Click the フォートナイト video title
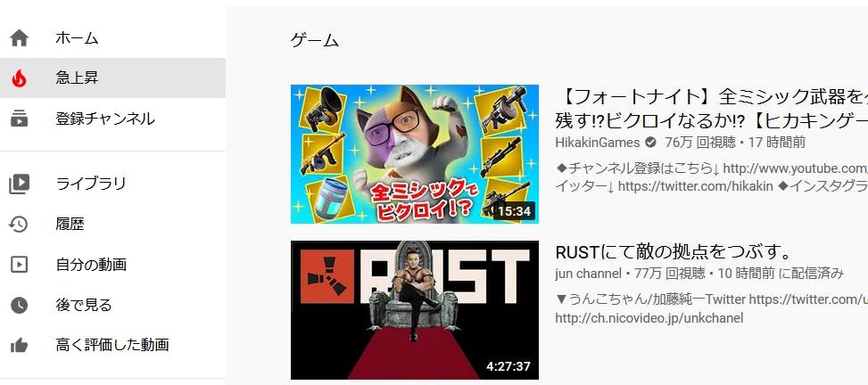The height and width of the screenshot is (385, 868). [711, 108]
